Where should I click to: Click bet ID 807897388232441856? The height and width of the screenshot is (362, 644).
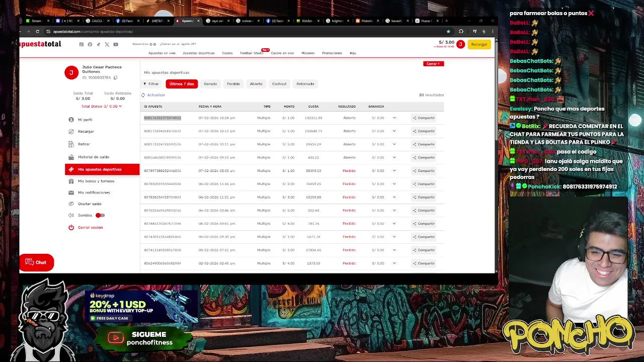163,170
